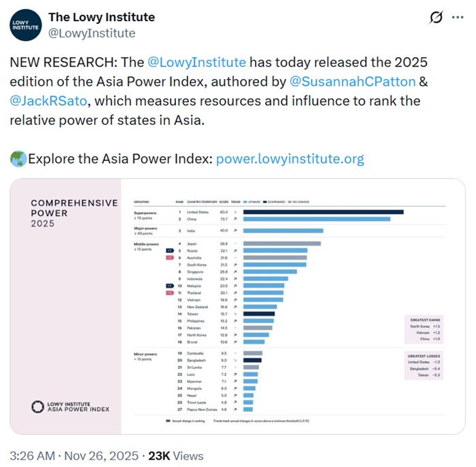Follow the power.lowyinstitute.org link
This screenshot has height=467, width=476.
click(x=290, y=160)
